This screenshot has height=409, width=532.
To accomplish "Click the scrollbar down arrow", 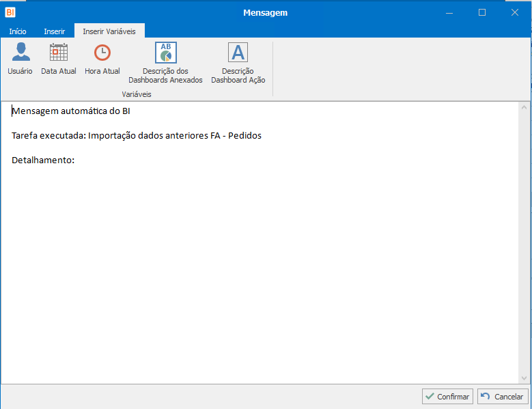I will [x=524, y=378].
